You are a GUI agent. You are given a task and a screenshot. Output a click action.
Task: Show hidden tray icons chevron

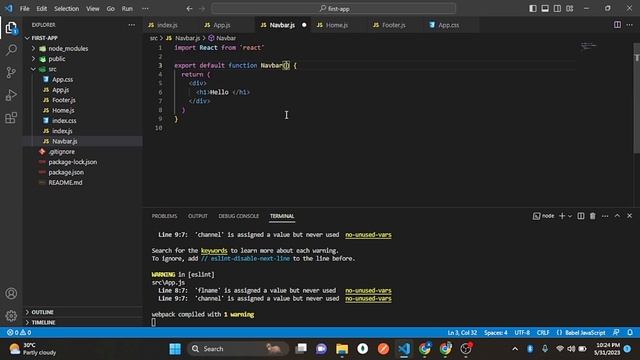[x=515, y=349]
